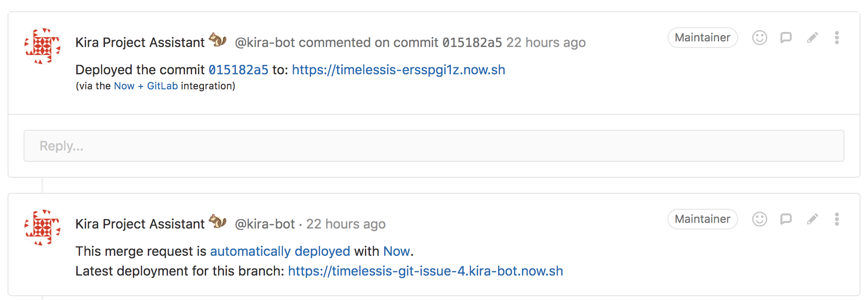Image resolution: width=868 pixels, height=300 pixels.
Task: Edit the second comment with pencil icon
Action: point(812,219)
